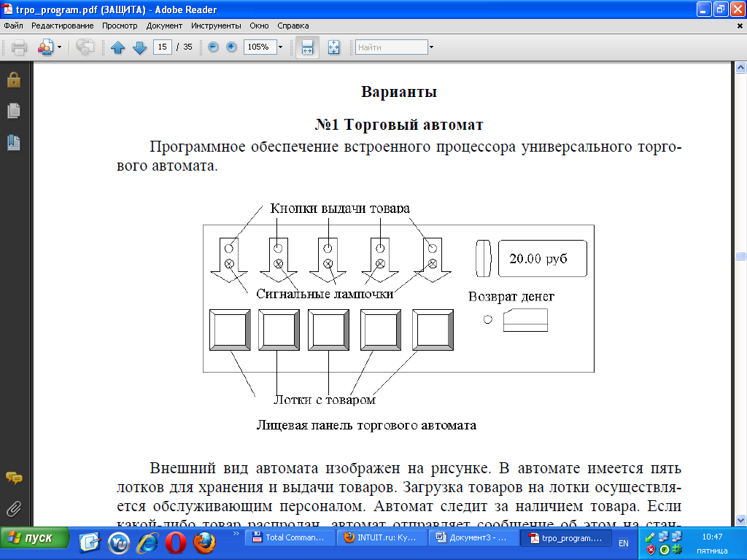747x560 pixels.
Task: Click the green hash tray icon
Action: [676, 550]
